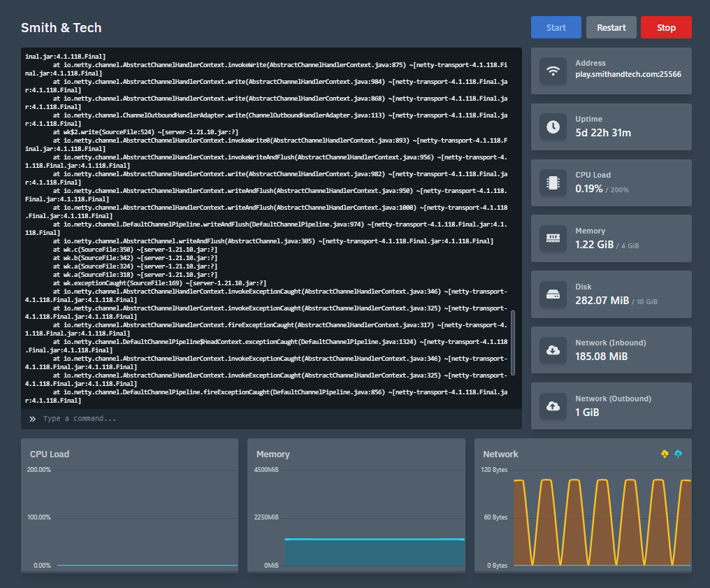The image size is (710, 588).
Task: Click the double-chevron prompt icon in the console
Action: point(32,419)
